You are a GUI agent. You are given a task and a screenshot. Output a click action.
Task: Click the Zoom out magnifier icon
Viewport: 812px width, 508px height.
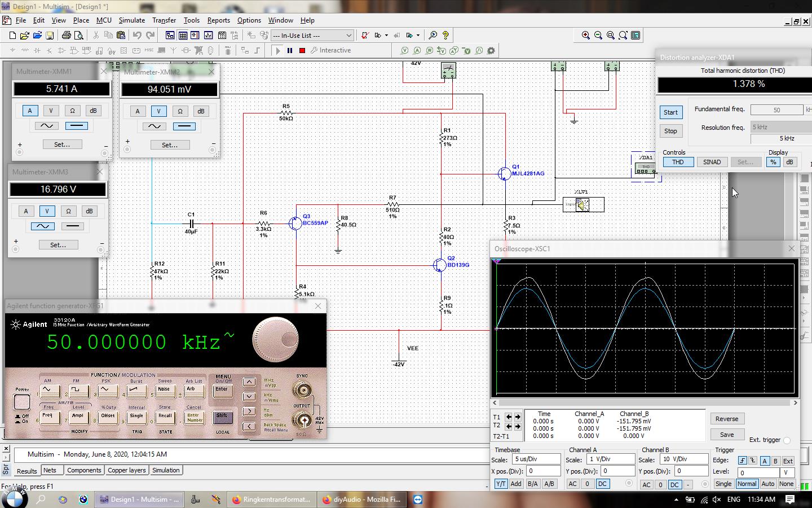coord(598,35)
